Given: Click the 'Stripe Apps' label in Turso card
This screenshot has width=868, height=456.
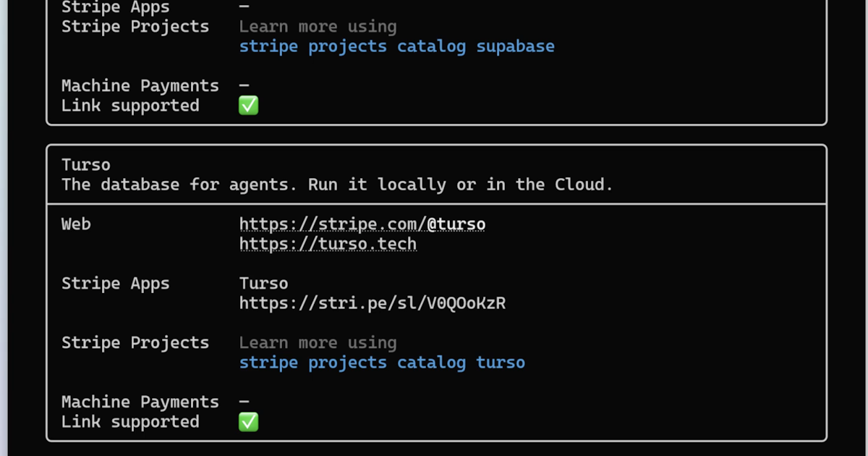Looking at the screenshot, I should [116, 284].
